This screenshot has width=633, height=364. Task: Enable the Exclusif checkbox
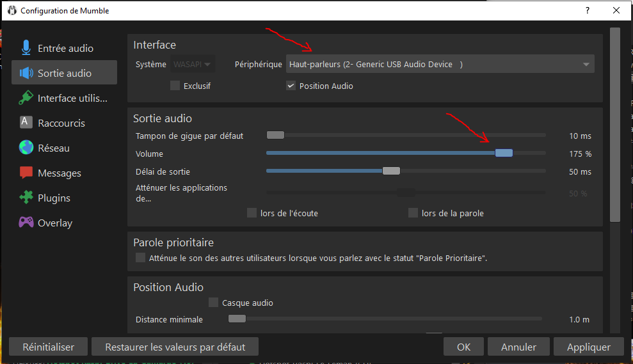click(175, 86)
